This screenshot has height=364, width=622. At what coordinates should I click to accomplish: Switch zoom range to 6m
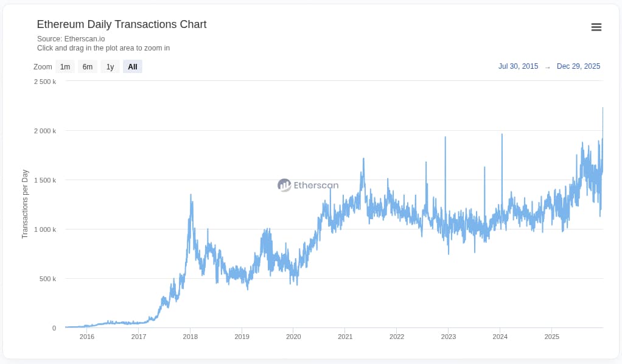88,67
